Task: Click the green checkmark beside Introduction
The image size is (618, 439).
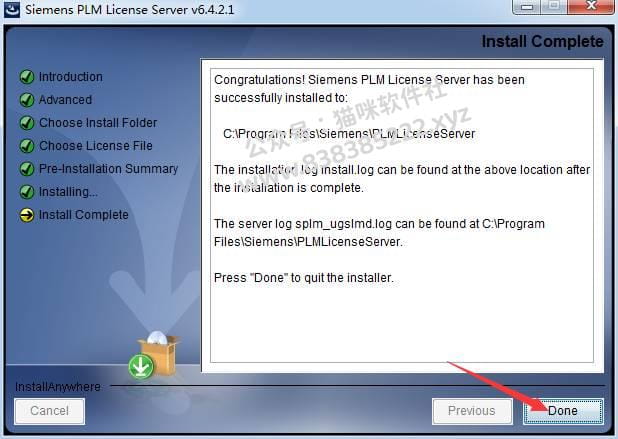Action: tap(27, 77)
